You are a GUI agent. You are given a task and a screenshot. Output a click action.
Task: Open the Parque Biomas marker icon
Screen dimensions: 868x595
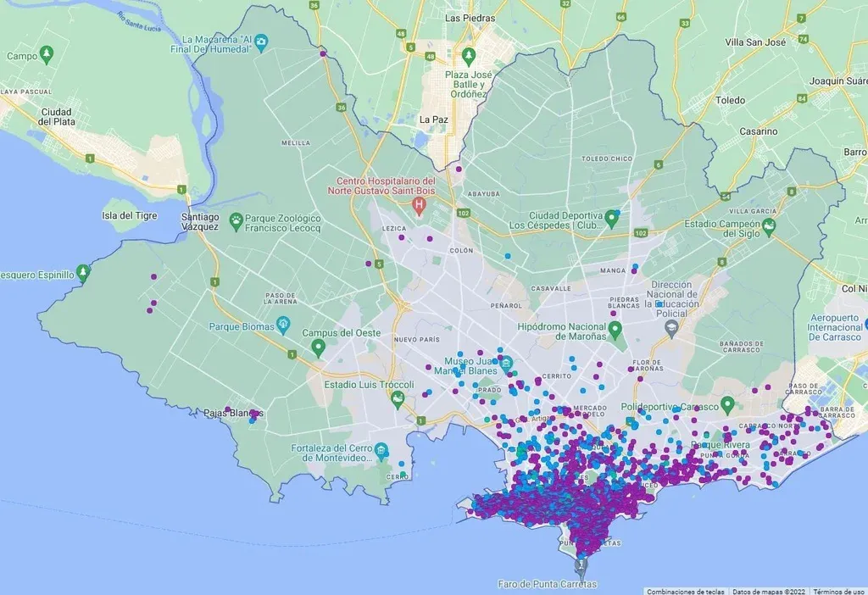282,325
